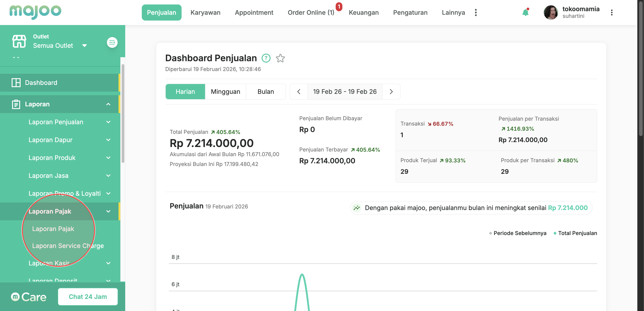Star the Dashboard Penjualan page as favorite
The width and height of the screenshot is (644, 311).
(280, 58)
